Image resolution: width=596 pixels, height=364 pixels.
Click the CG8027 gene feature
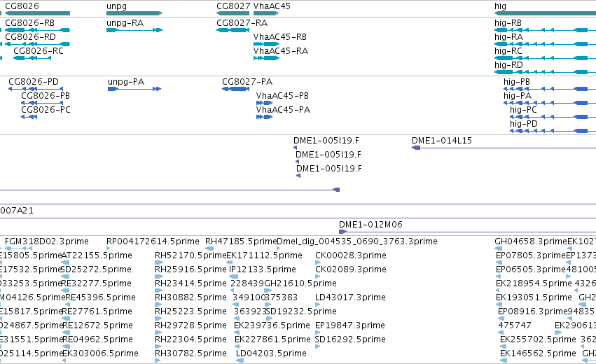tap(233, 13)
